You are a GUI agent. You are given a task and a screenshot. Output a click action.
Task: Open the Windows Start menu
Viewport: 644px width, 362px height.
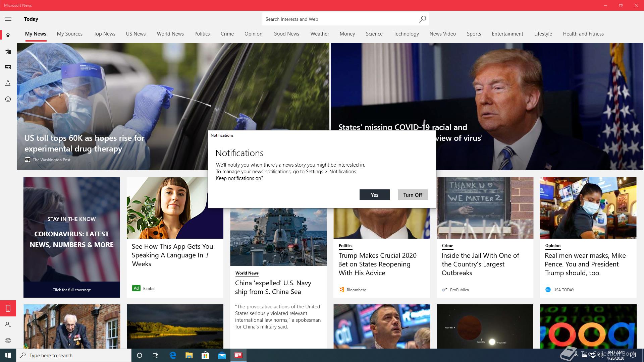[8, 355]
